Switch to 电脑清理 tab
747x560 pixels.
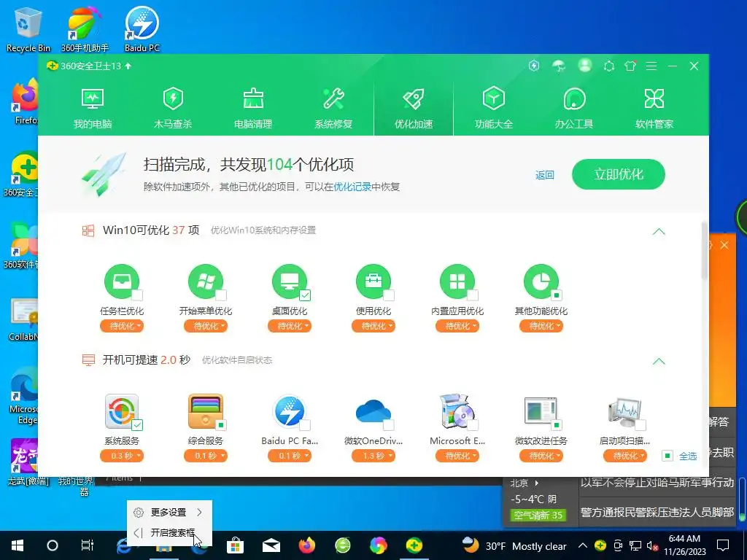(253, 109)
